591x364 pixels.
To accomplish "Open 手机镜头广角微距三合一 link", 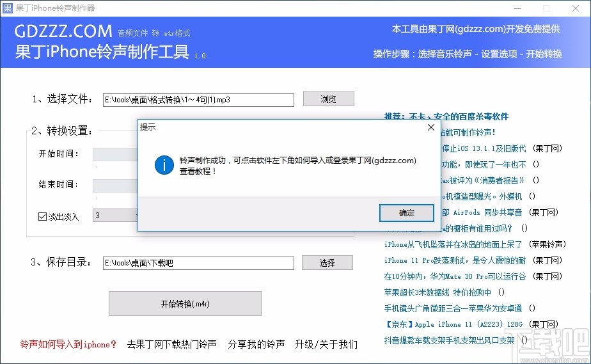I will (x=453, y=308).
